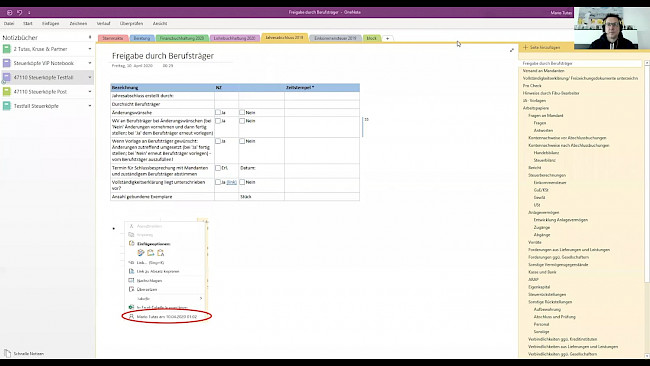Expand the page to full view
The height and width of the screenshot is (366, 650).
[512, 50]
